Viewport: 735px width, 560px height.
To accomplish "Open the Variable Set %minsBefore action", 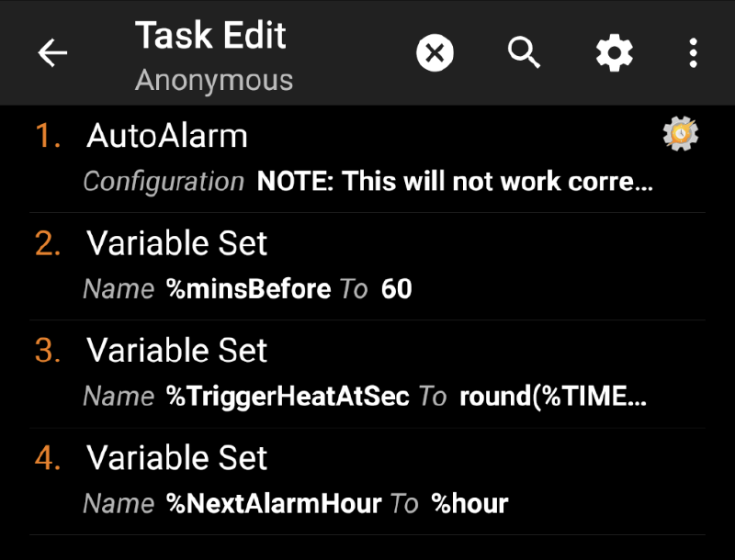I will coord(176,243).
